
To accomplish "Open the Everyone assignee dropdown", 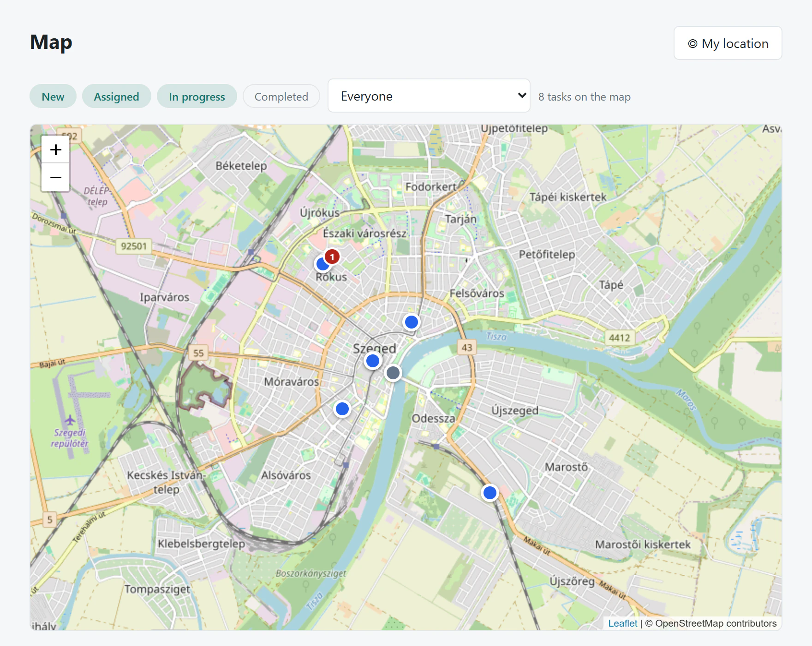I will 429,96.
